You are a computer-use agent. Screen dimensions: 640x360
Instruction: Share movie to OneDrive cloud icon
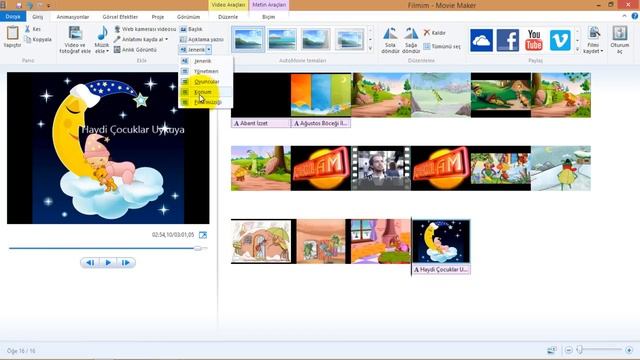pos(481,40)
